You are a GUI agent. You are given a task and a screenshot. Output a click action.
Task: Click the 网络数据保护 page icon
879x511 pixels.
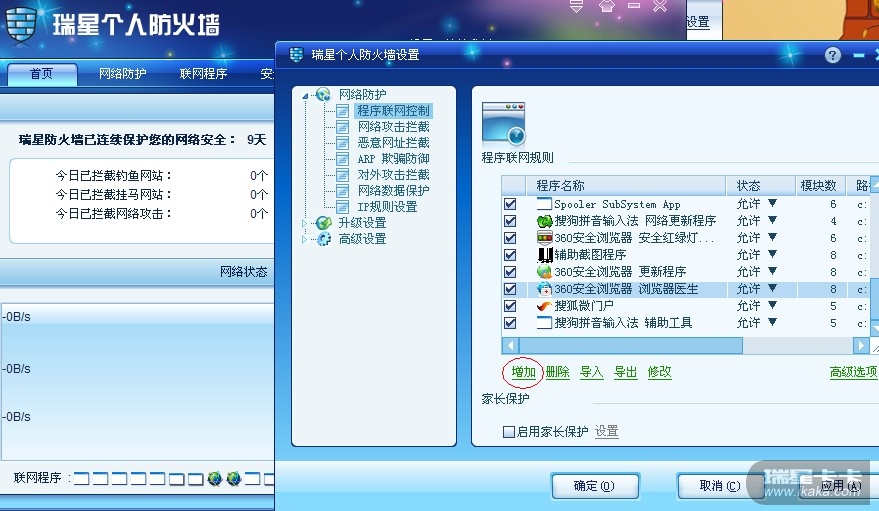[x=342, y=191]
